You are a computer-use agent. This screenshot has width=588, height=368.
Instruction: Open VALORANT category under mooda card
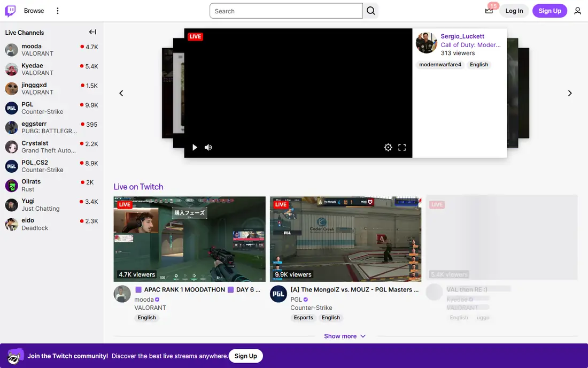coord(150,308)
